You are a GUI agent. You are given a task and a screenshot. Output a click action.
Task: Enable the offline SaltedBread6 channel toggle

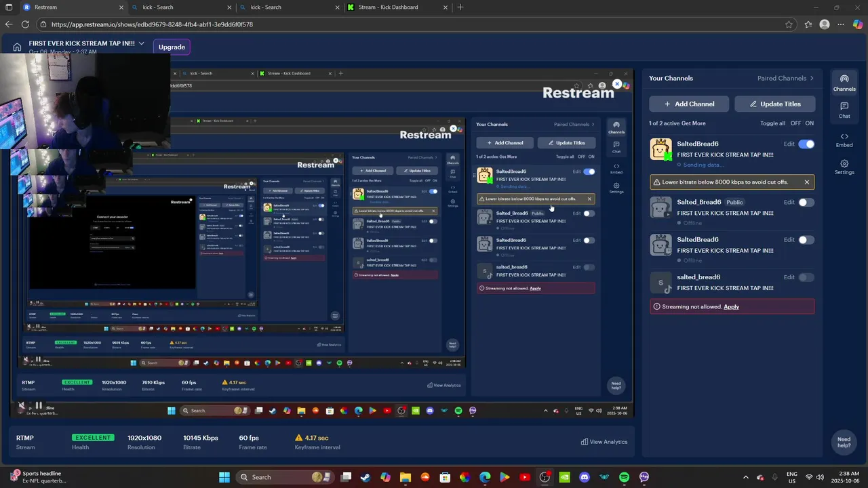pos(806,239)
